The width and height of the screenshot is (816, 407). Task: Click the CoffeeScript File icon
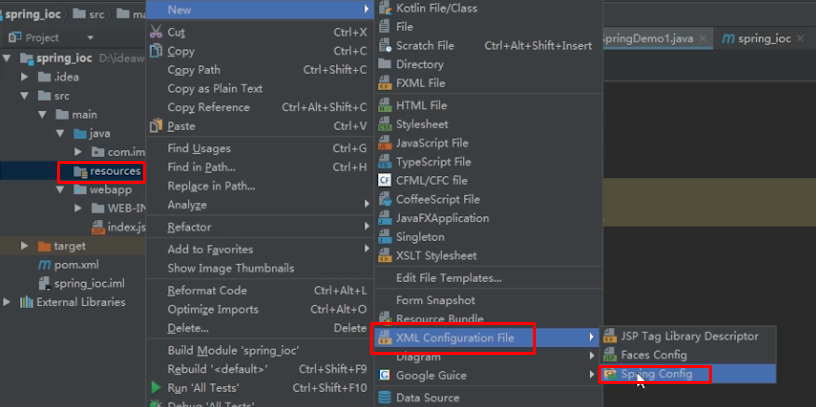tap(385, 199)
